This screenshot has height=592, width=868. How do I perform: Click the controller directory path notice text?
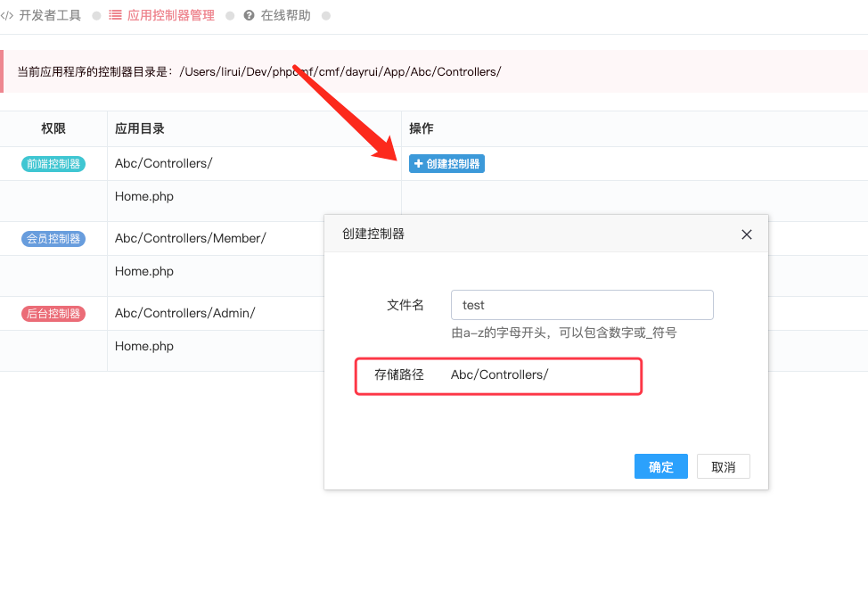coord(259,71)
